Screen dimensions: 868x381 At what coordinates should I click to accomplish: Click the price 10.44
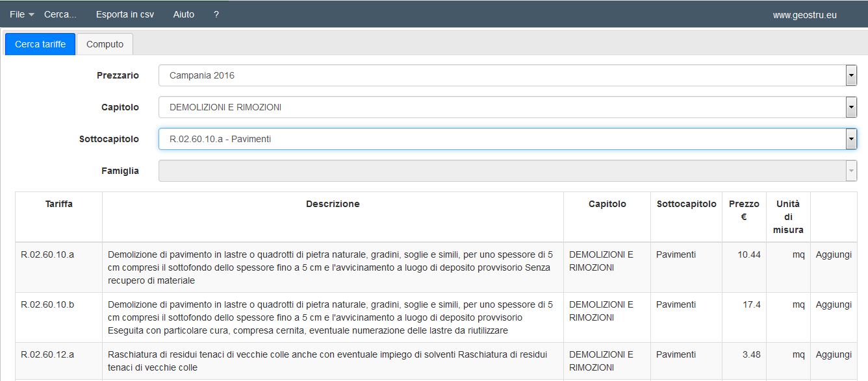coord(749,254)
